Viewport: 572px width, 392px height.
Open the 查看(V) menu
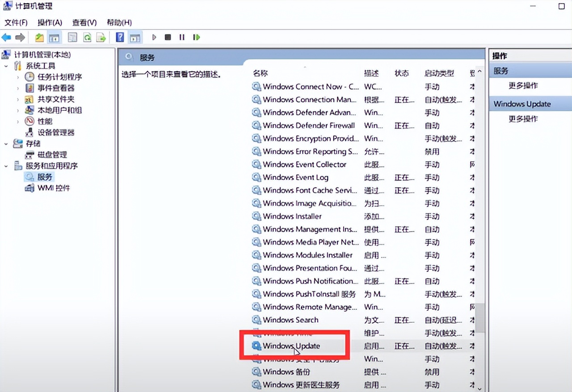click(x=84, y=22)
